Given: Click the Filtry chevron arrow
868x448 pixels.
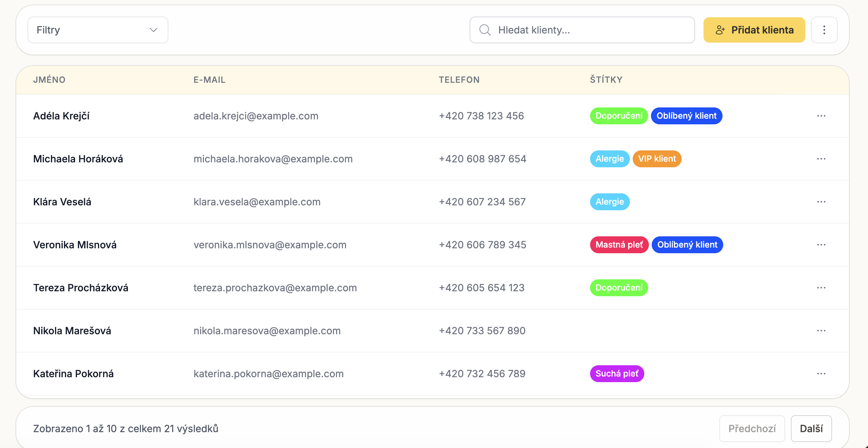Looking at the screenshot, I should [154, 30].
